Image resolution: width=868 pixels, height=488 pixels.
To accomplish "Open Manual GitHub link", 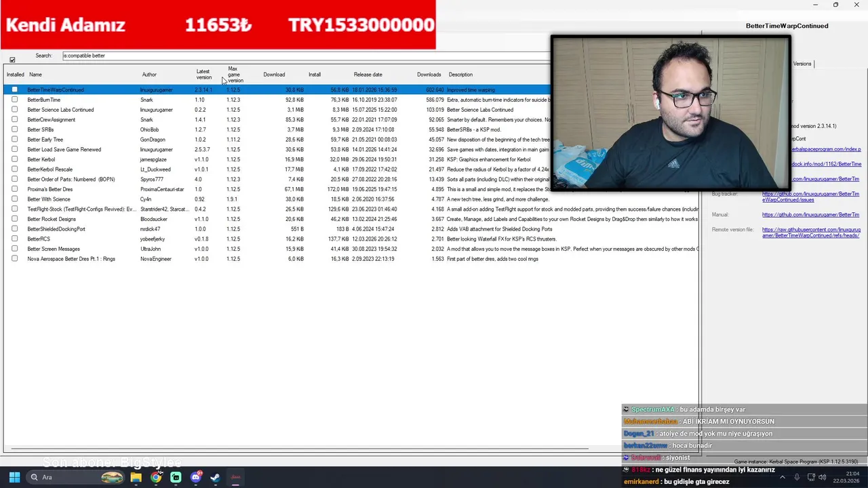I will [810, 215].
